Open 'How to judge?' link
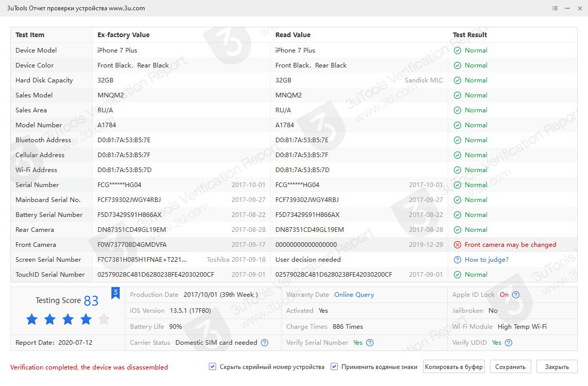Image resolution: width=588 pixels, height=386 pixels. tap(486, 260)
